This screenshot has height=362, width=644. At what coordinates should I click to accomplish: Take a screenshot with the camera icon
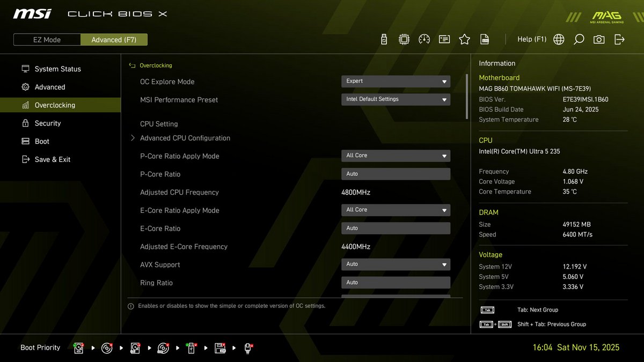(x=599, y=39)
